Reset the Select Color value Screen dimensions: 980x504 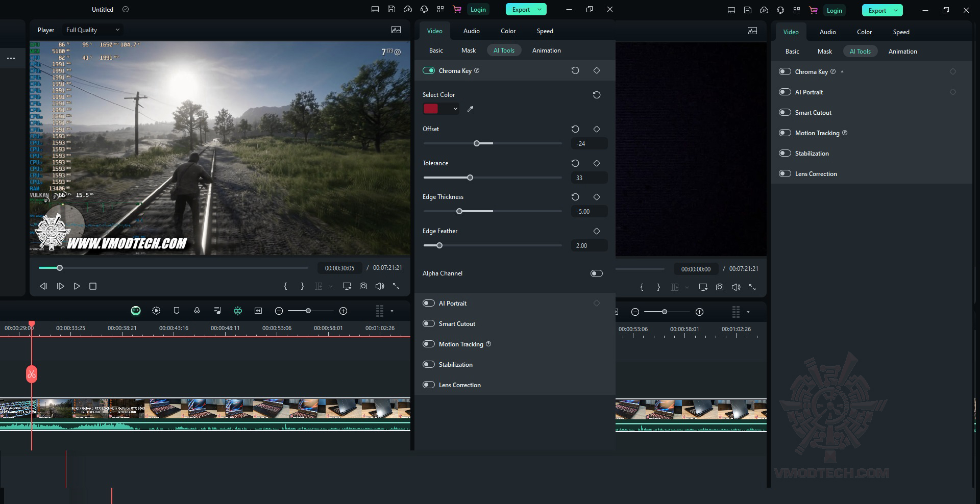click(597, 95)
